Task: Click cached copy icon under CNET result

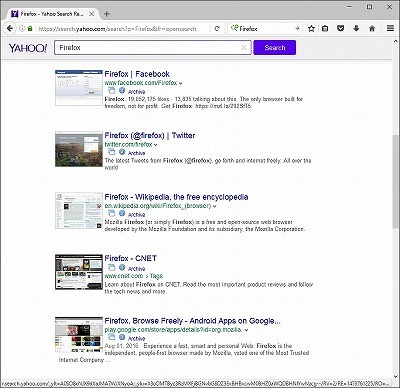Action: click(x=111, y=268)
